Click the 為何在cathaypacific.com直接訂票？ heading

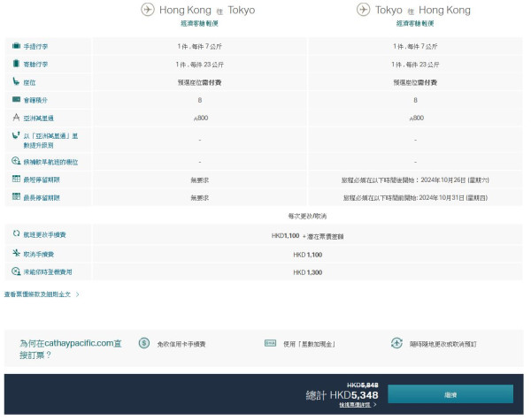click(x=71, y=349)
